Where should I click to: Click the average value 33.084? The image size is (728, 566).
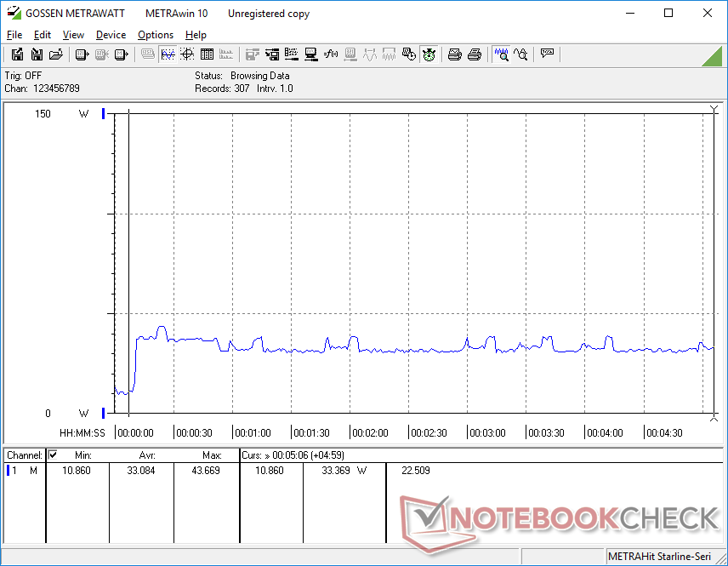(141, 471)
